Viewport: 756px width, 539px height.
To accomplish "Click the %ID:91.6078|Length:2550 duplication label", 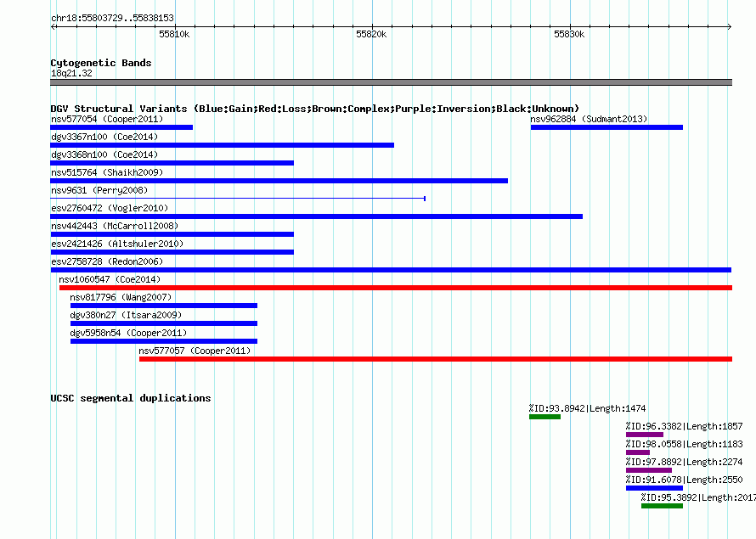I will [x=684, y=480].
